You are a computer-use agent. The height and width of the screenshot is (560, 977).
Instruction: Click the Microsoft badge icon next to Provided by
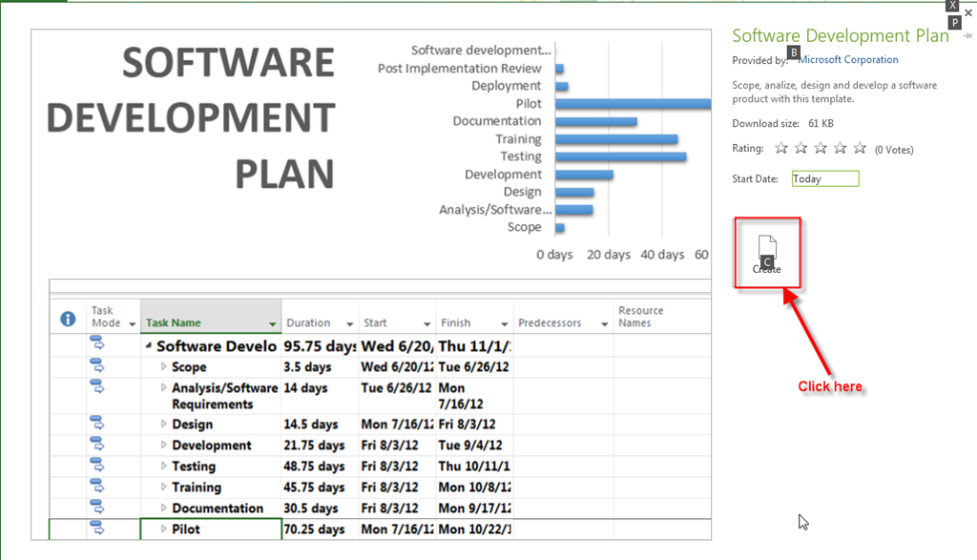point(793,53)
